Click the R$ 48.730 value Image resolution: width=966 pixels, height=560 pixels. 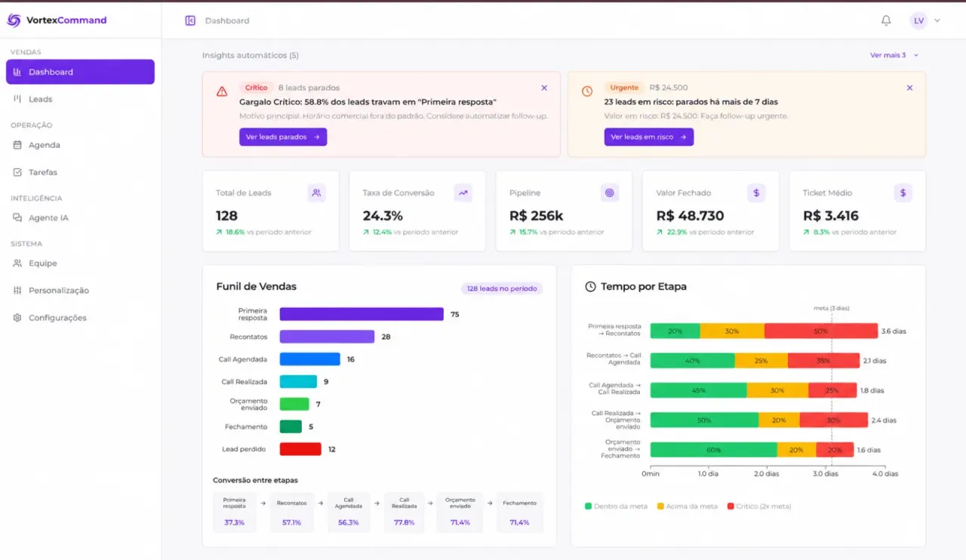tap(690, 216)
